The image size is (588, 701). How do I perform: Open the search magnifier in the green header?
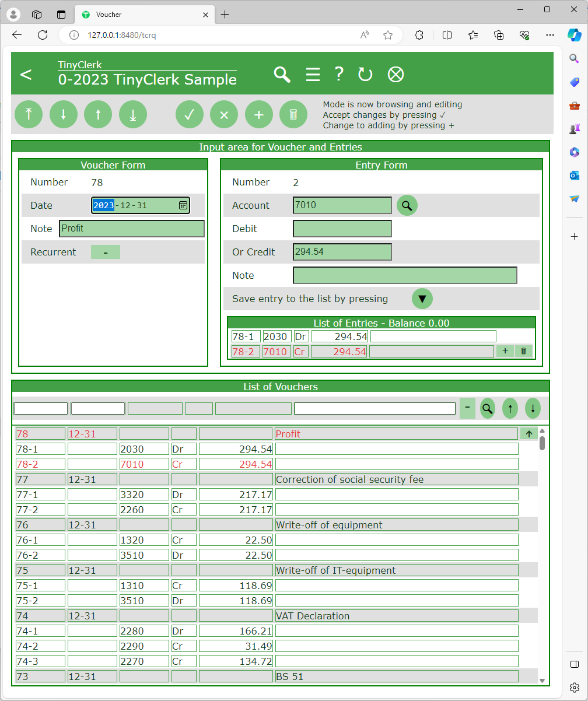pos(282,75)
